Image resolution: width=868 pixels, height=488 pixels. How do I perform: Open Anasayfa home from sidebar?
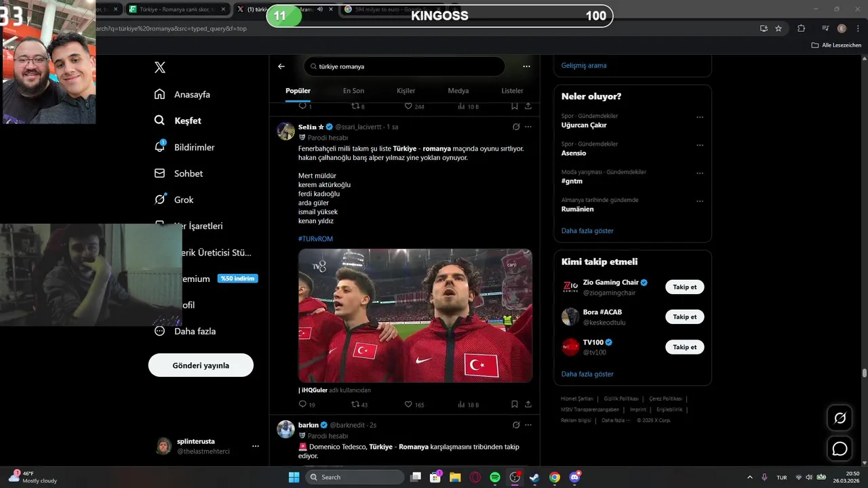coord(182,94)
